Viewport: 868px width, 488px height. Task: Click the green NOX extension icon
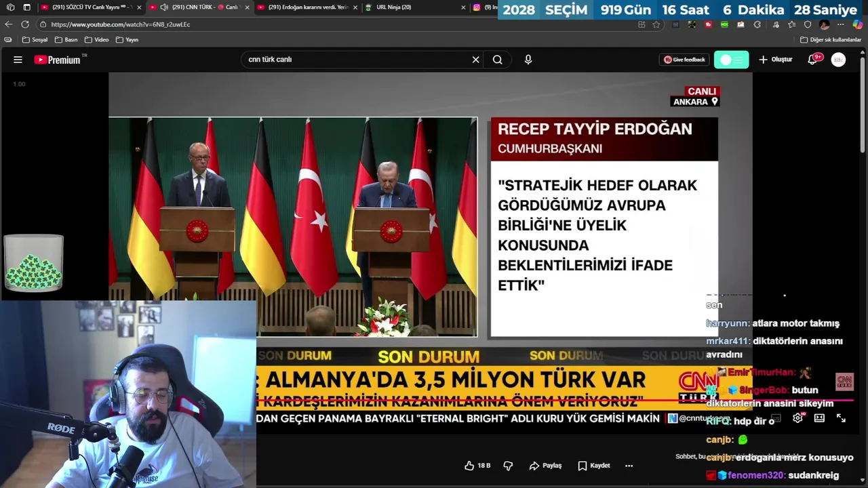(724, 24)
